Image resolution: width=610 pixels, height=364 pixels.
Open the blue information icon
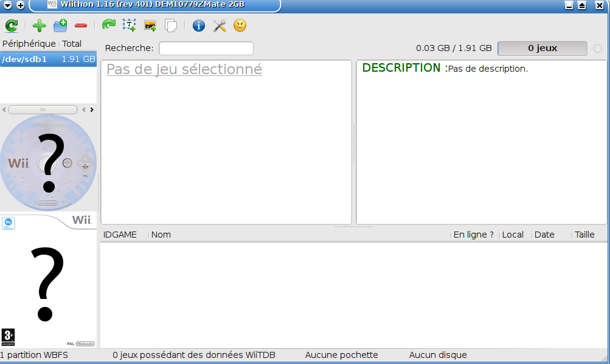tap(199, 26)
